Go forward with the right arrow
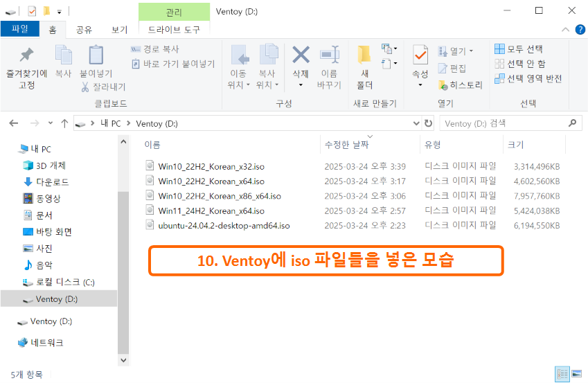The height and width of the screenshot is (383, 588). point(35,123)
